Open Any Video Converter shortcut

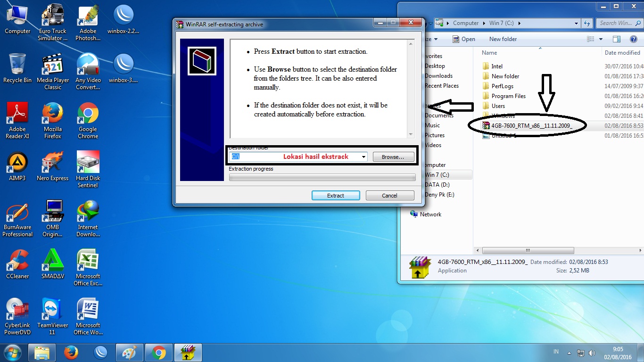(x=88, y=71)
